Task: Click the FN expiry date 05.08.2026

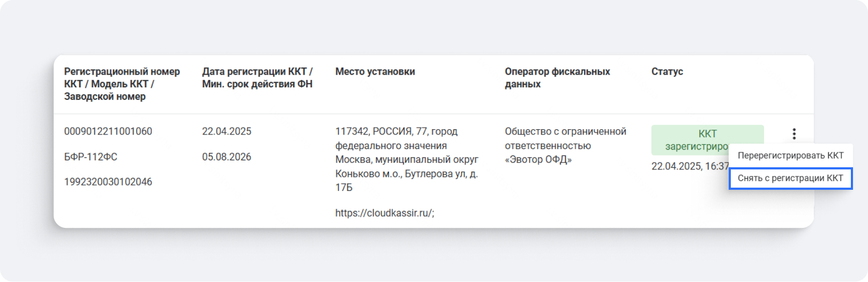Action: coord(227,157)
